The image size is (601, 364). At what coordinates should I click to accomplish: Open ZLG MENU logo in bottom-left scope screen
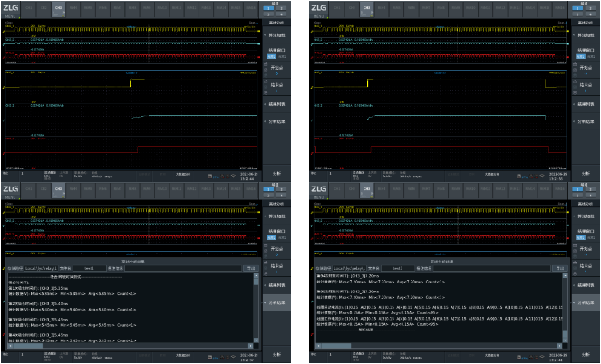coord(10,191)
